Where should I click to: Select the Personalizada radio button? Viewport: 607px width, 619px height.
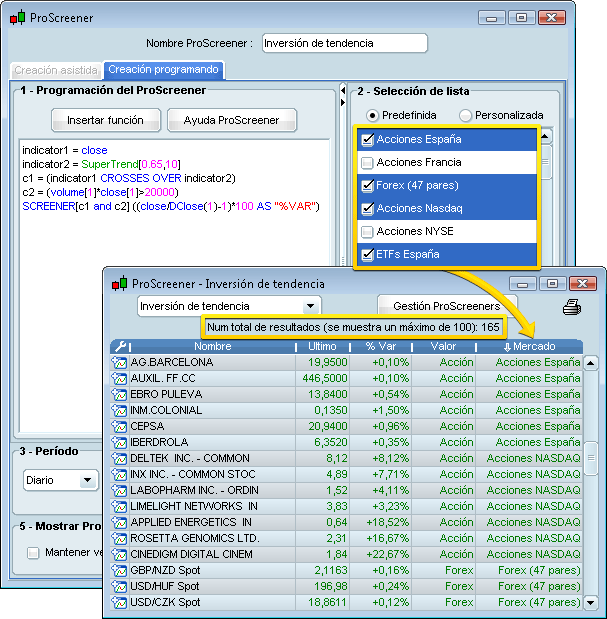pyautogui.click(x=465, y=116)
